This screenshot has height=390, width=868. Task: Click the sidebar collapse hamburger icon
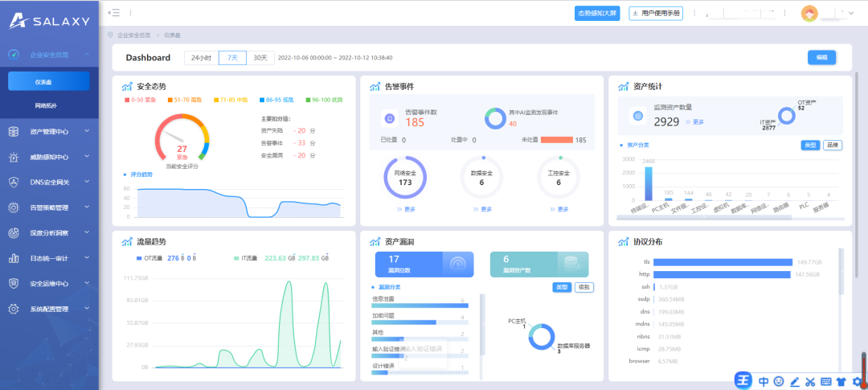(x=114, y=13)
